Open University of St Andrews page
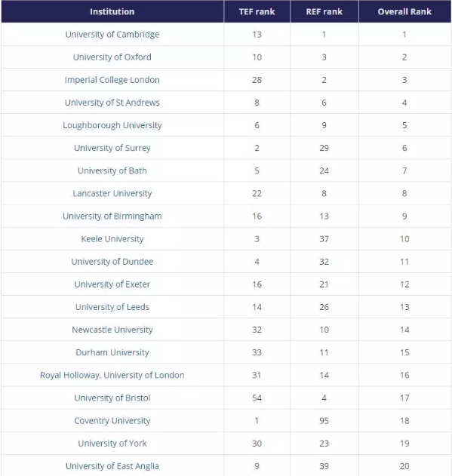 pyautogui.click(x=112, y=103)
